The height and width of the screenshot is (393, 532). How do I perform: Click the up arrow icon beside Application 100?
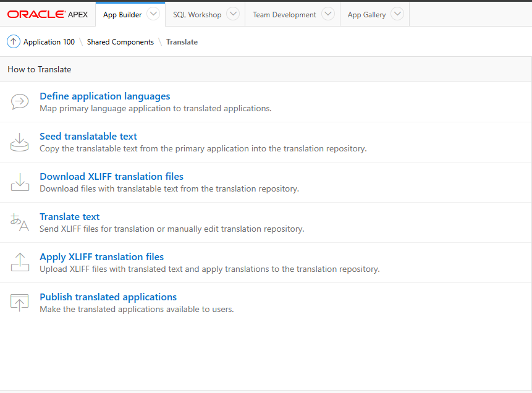pyautogui.click(x=14, y=42)
